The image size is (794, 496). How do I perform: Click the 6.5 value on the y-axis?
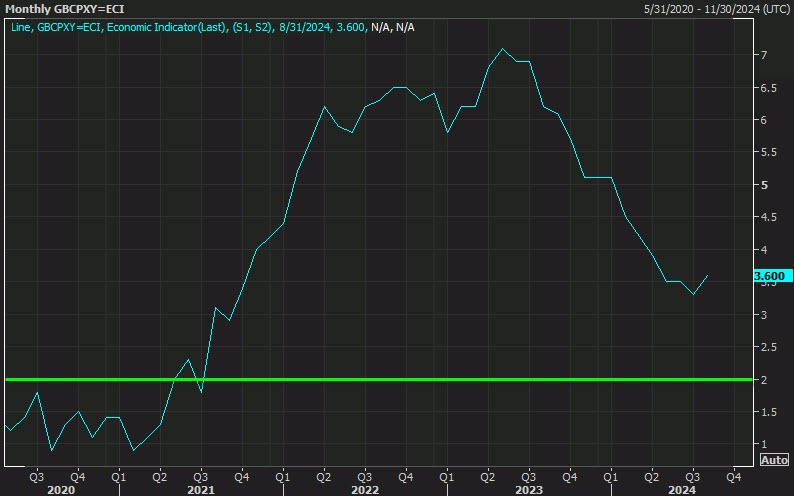point(769,88)
